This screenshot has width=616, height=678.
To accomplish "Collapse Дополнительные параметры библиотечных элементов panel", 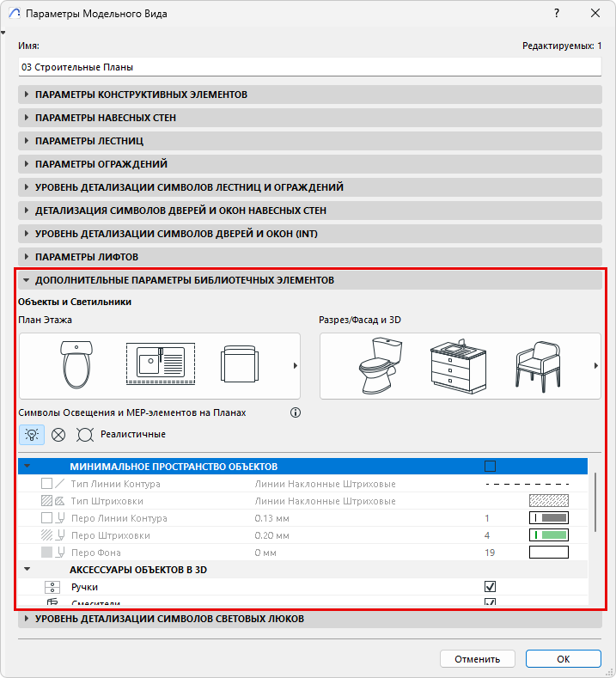I will pos(310,280).
